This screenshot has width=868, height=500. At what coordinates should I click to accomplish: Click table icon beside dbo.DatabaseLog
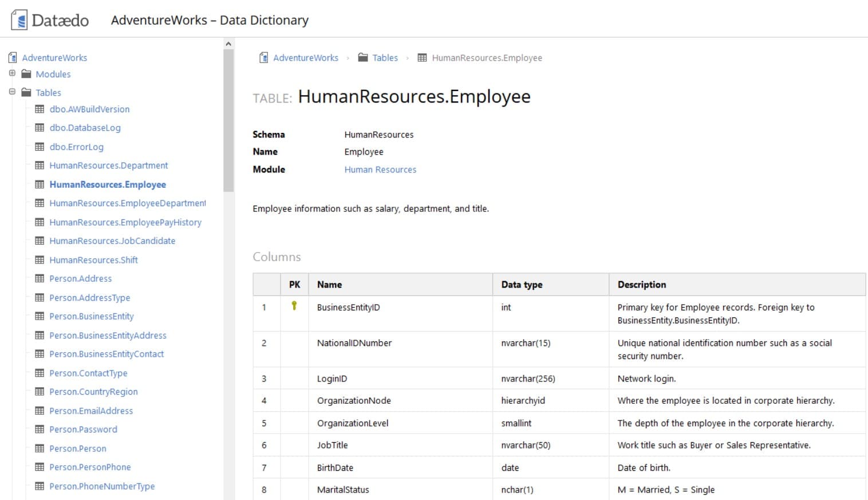coord(40,128)
